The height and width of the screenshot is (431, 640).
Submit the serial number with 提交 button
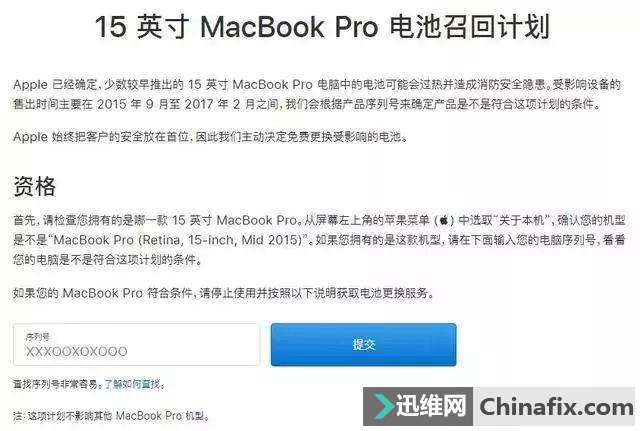(363, 344)
